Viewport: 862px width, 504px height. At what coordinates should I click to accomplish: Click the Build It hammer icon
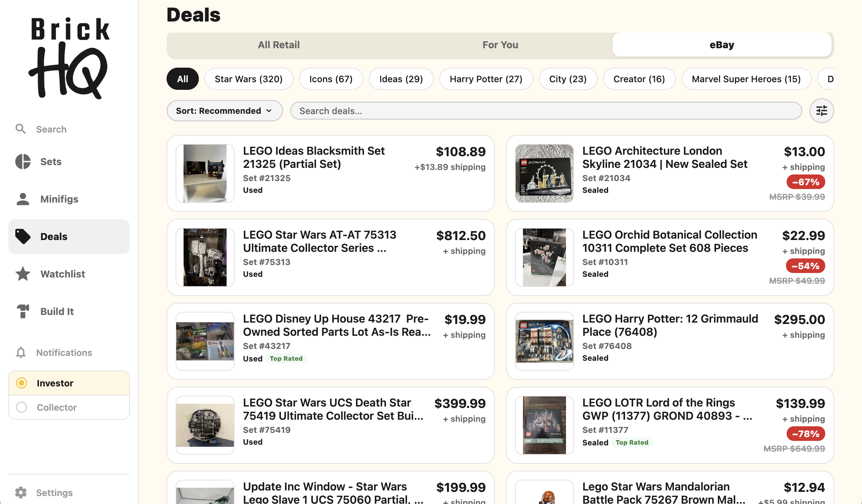pyautogui.click(x=23, y=311)
